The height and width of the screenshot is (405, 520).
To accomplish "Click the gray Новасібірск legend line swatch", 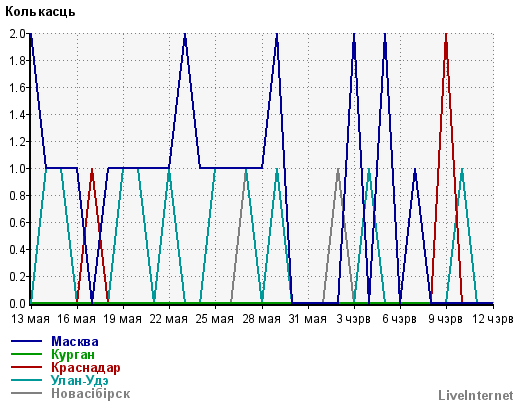I will pyautogui.click(x=26, y=393).
